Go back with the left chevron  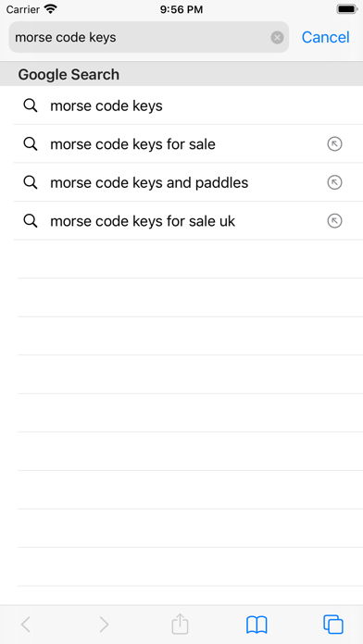pyautogui.click(x=26, y=625)
